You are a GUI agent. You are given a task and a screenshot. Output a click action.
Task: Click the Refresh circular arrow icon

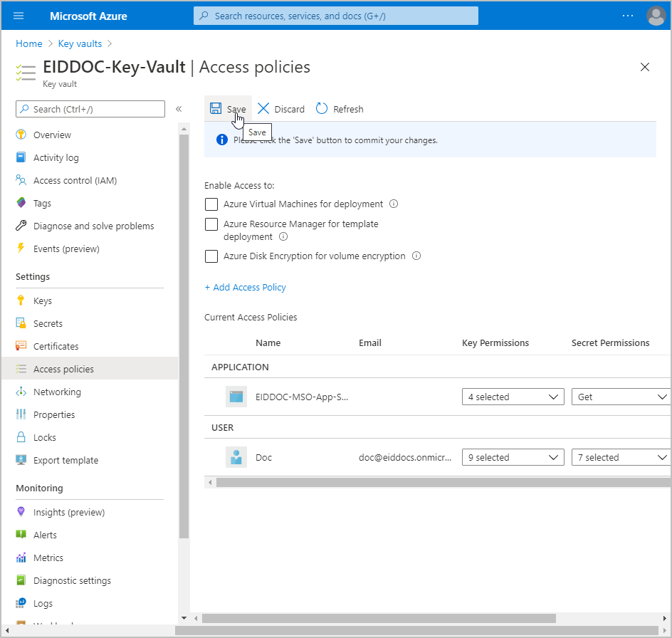click(x=322, y=109)
